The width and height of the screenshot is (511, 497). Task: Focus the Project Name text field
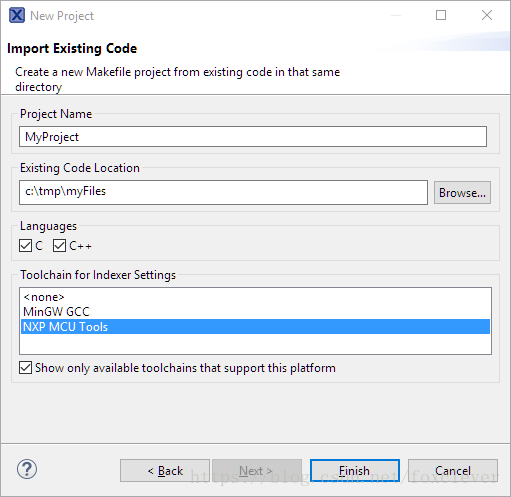(x=253, y=137)
